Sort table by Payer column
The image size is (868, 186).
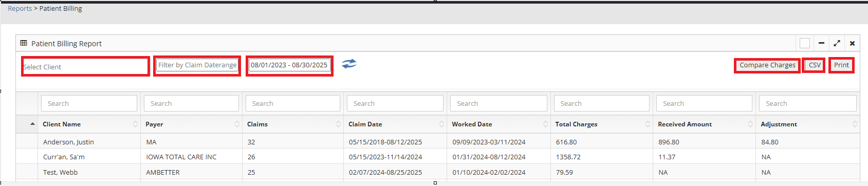(x=191, y=124)
